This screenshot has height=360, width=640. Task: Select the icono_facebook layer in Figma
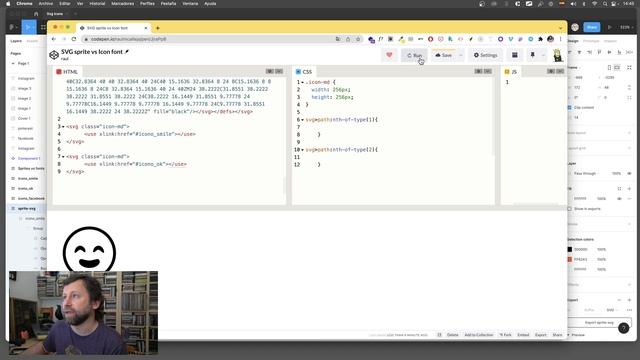click(x=31, y=198)
